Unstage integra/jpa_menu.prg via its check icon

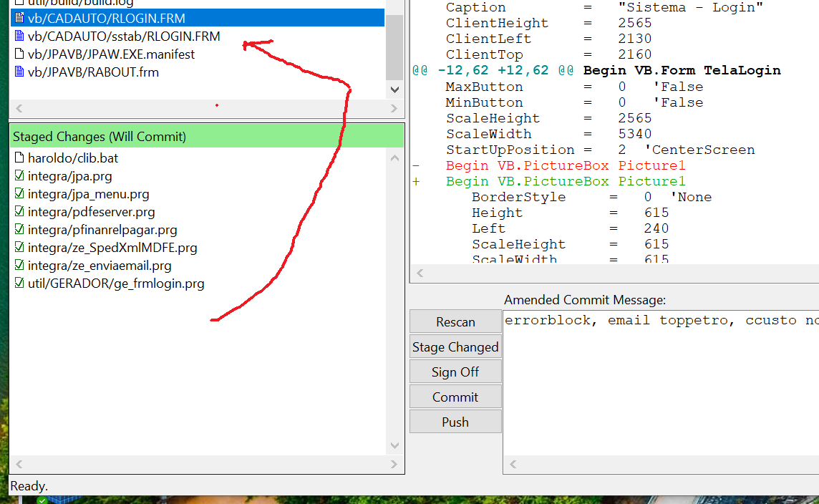(x=19, y=193)
